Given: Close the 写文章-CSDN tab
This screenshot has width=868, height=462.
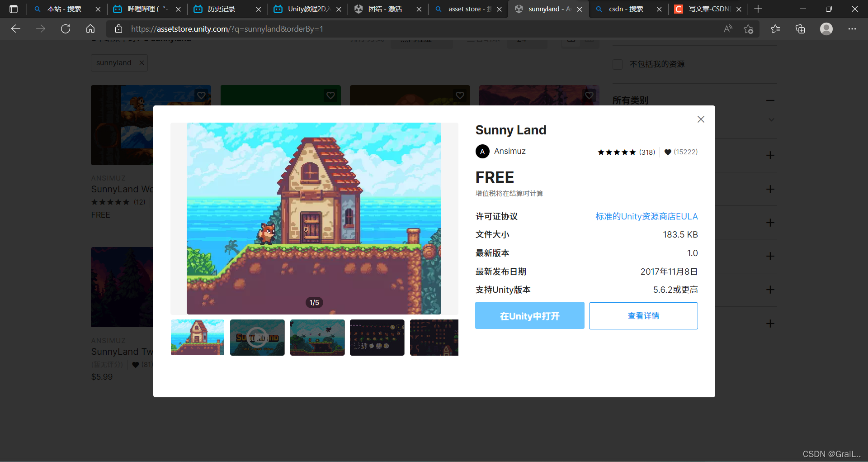Looking at the screenshot, I should click(x=739, y=9).
